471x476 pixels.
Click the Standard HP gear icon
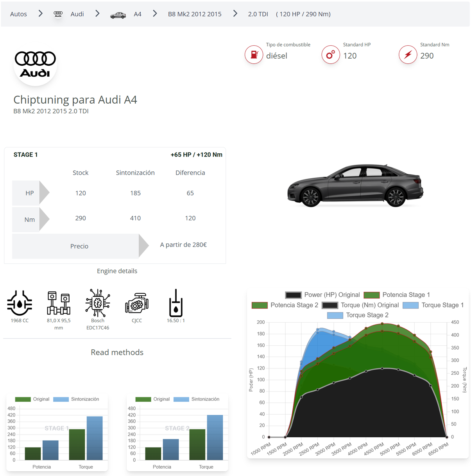pyautogui.click(x=331, y=54)
